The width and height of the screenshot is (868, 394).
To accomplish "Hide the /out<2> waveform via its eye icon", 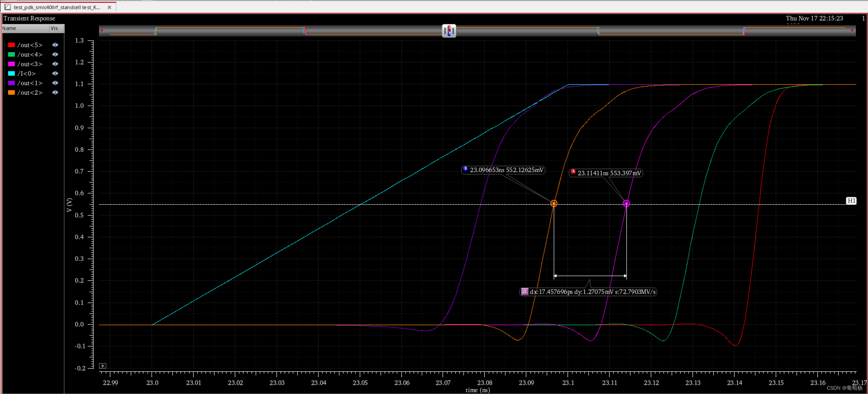I will (x=55, y=93).
